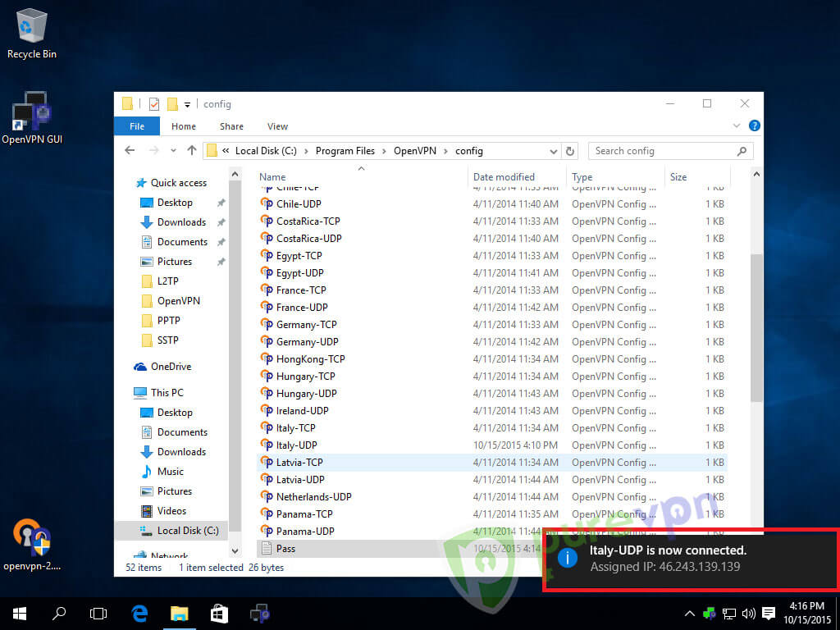Click navigation pane scroll down arrow

235,550
